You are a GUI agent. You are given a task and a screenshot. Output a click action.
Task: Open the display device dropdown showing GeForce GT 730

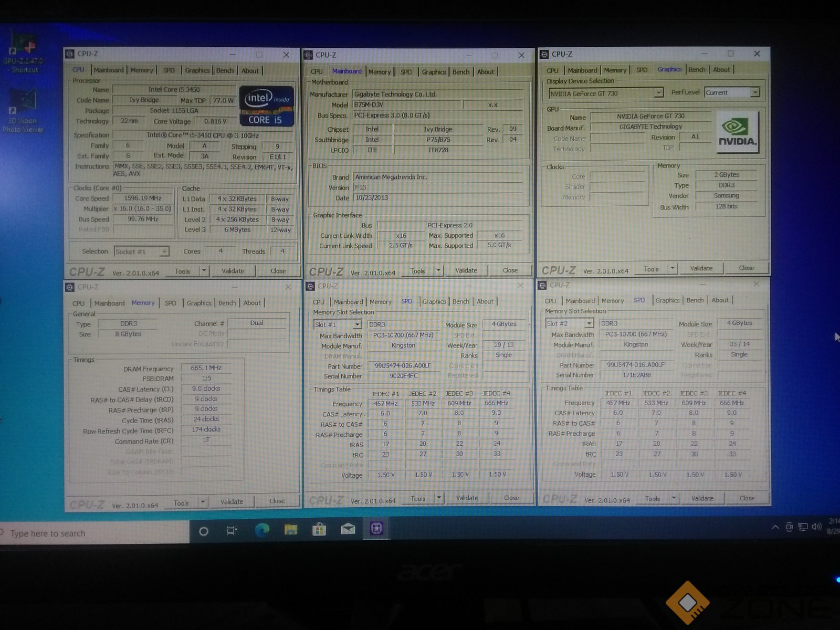pos(658,93)
